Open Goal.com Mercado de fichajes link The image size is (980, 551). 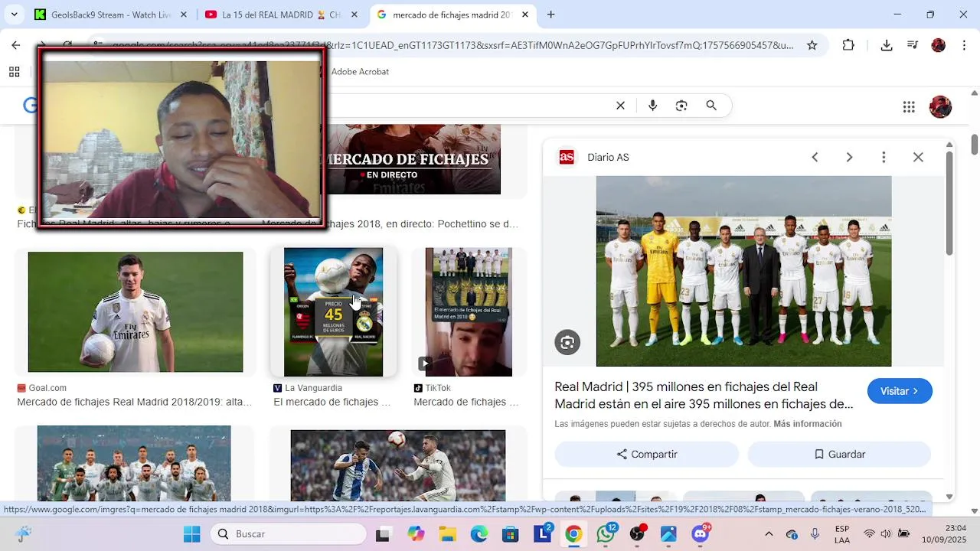pyautogui.click(x=135, y=402)
